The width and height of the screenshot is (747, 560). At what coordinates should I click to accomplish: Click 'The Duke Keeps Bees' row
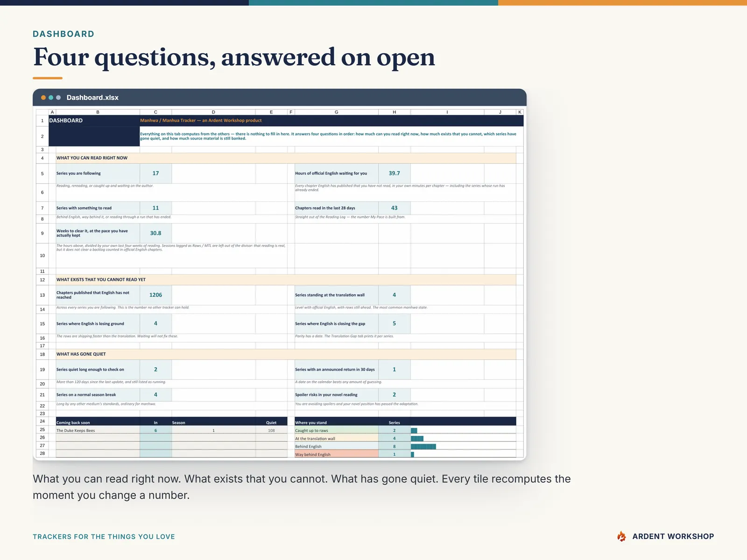(x=172, y=430)
